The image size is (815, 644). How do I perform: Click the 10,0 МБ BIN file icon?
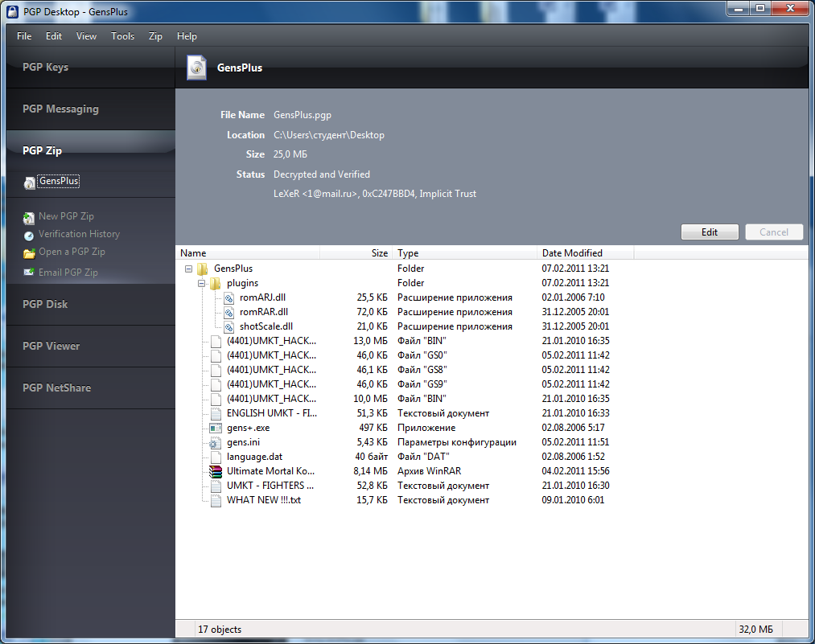(x=216, y=399)
